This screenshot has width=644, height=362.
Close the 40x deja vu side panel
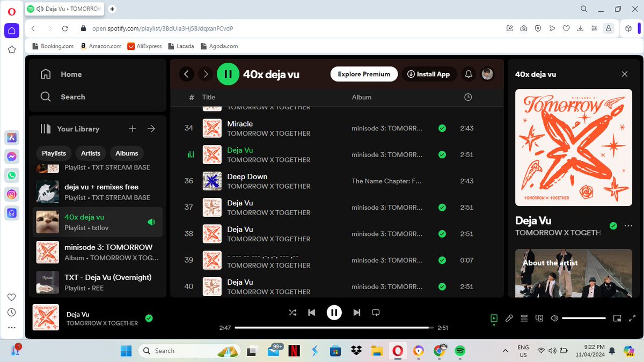coord(624,74)
